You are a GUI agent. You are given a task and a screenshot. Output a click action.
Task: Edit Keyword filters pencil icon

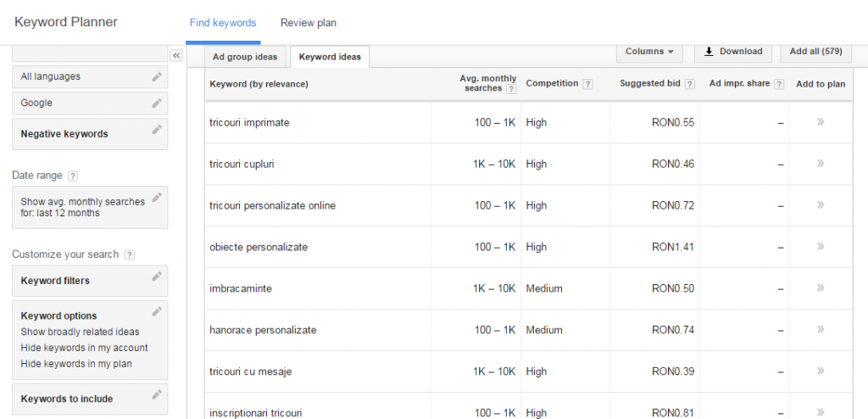tap(157, 276)
